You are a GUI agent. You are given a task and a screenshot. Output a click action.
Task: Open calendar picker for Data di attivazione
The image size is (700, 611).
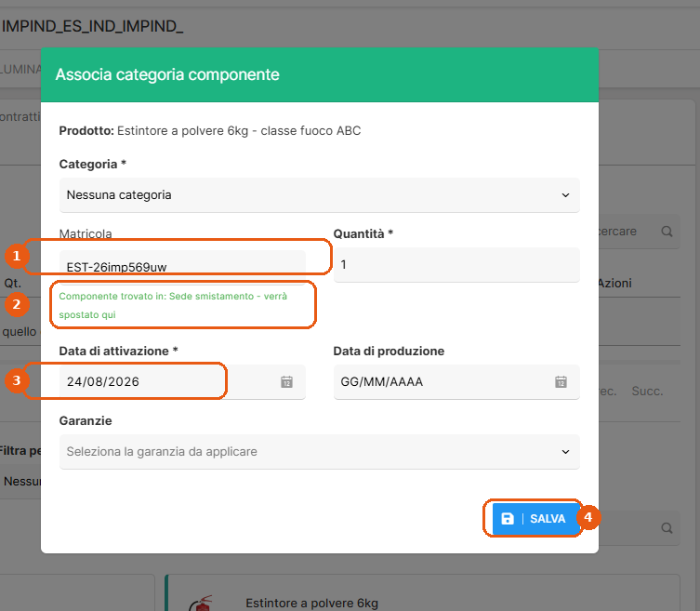[286, 382]
